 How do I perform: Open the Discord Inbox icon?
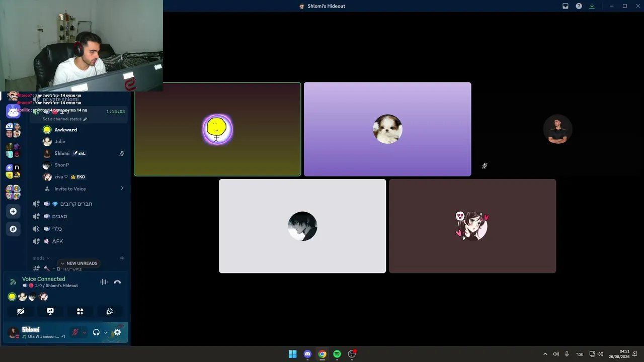pyautogui.click(x=566, y=6)
